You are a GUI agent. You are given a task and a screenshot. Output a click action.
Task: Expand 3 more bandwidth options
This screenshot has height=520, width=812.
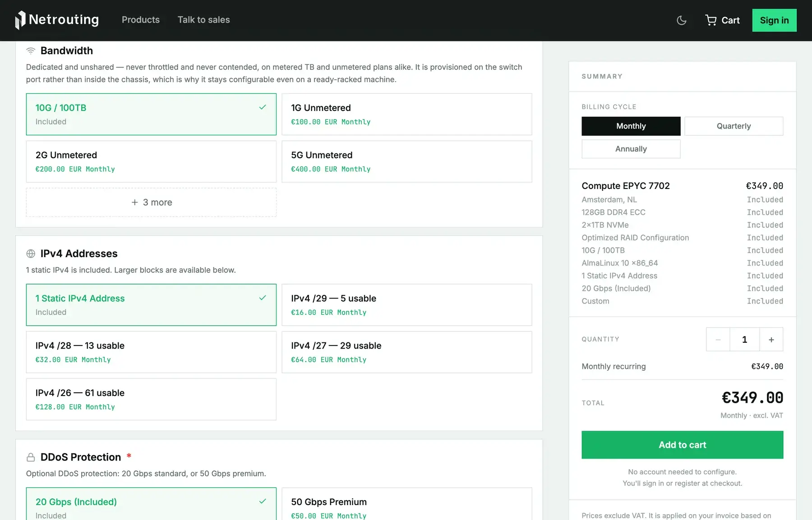[151, 202]
